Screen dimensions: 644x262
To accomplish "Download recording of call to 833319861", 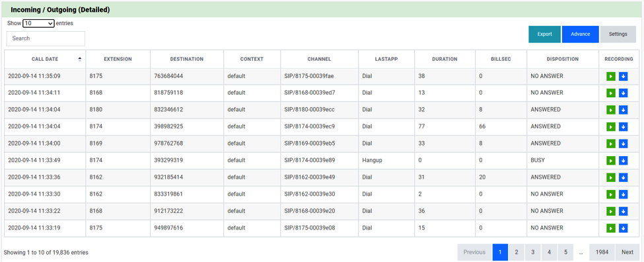I will (x=623, y=194).
